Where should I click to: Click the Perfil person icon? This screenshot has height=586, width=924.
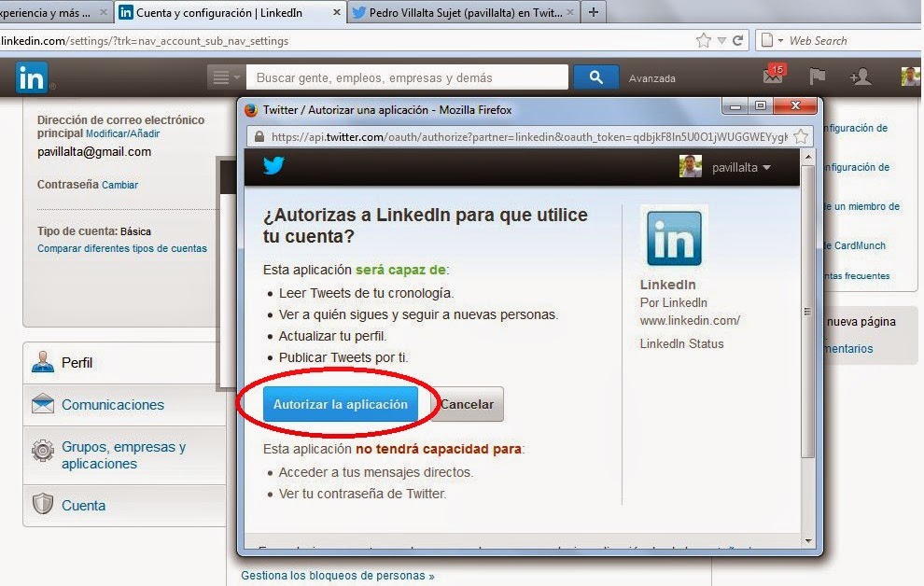(42, 362)
